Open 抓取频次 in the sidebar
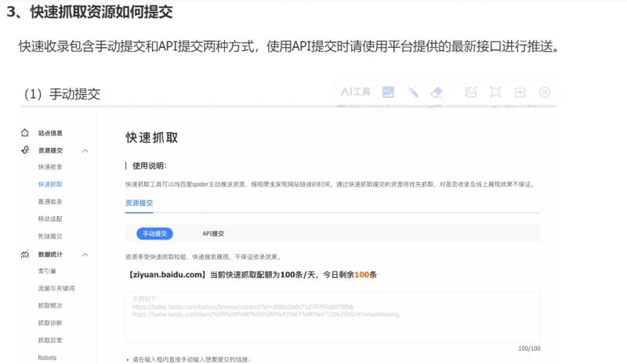 click(x=50, y=305)
